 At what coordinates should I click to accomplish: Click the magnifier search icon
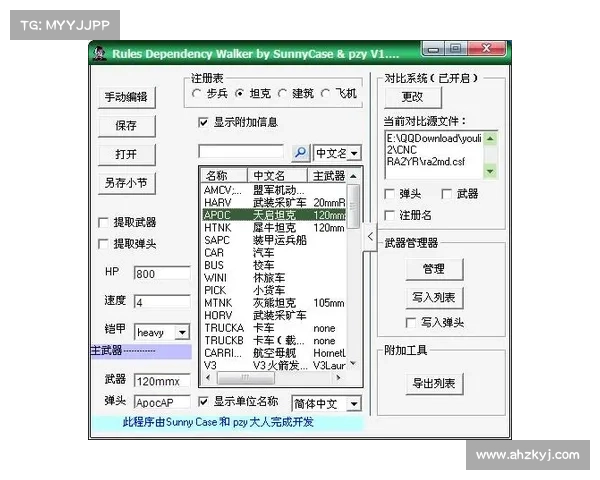click(300, 153)
